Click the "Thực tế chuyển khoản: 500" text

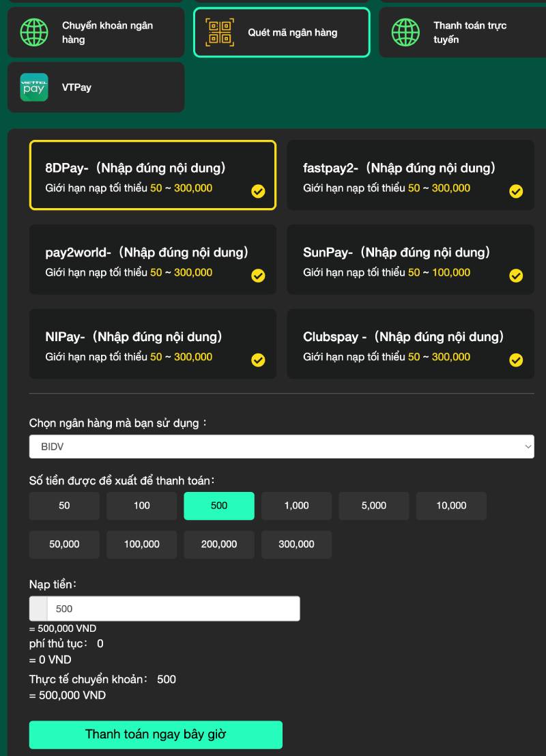coord(103,680)
